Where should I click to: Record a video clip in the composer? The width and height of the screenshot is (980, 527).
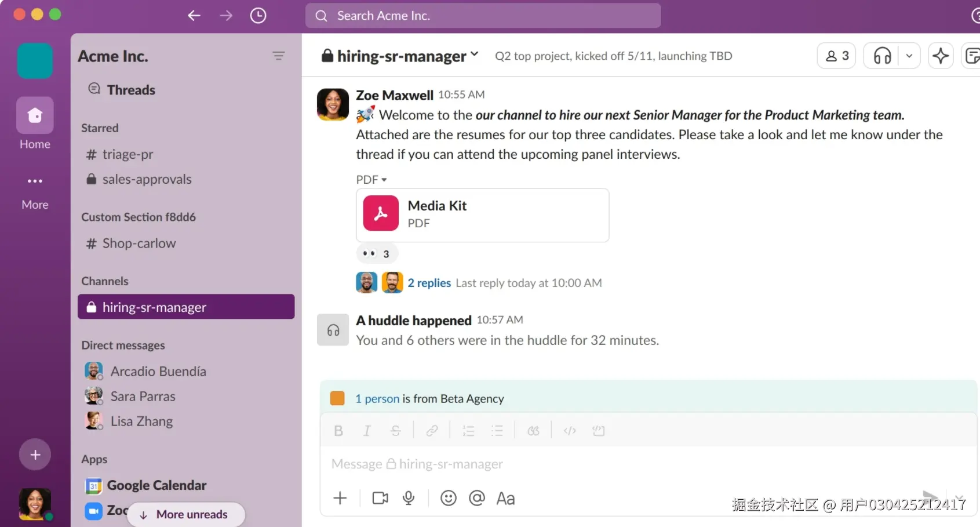pyautogui.click(x=380, y=498)
